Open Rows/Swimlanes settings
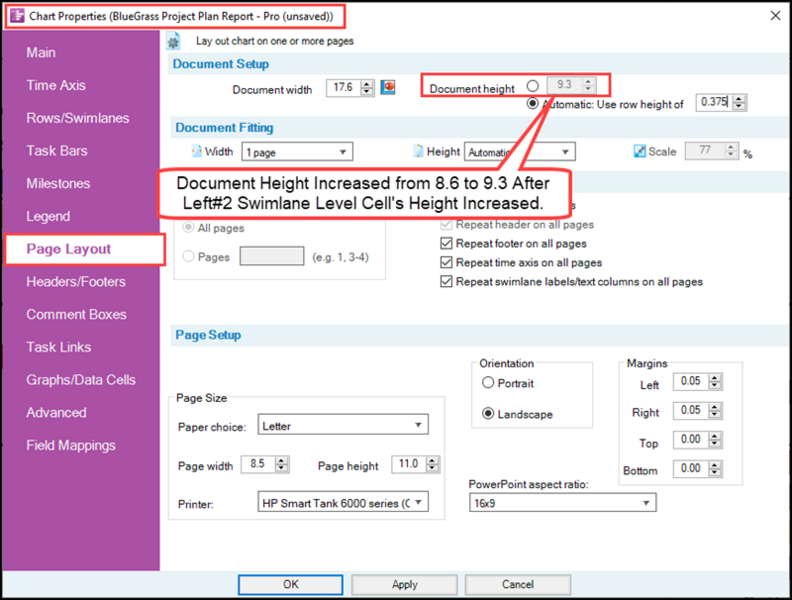 (x=78, y=118)
